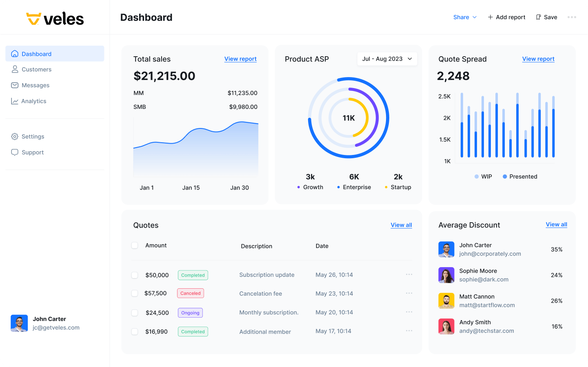Screen dimensions: 588x367
Task: Expand the Share dropdown in the header
Action: (464, 17)
